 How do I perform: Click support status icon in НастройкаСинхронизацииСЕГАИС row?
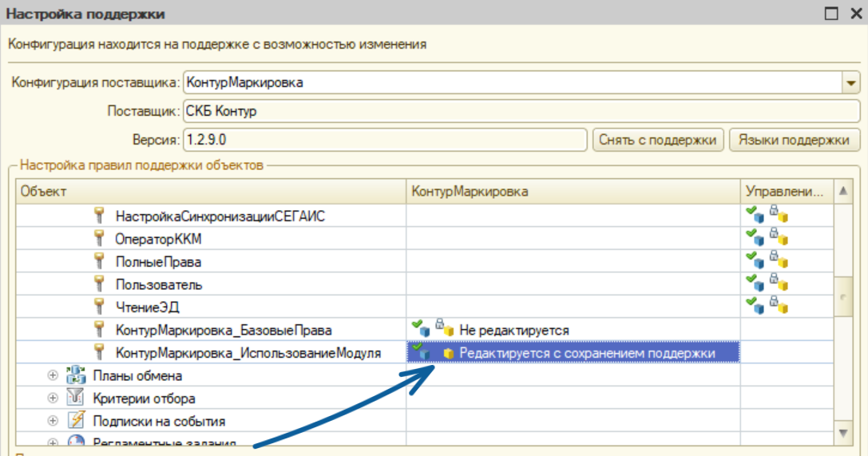pos(767,215)
